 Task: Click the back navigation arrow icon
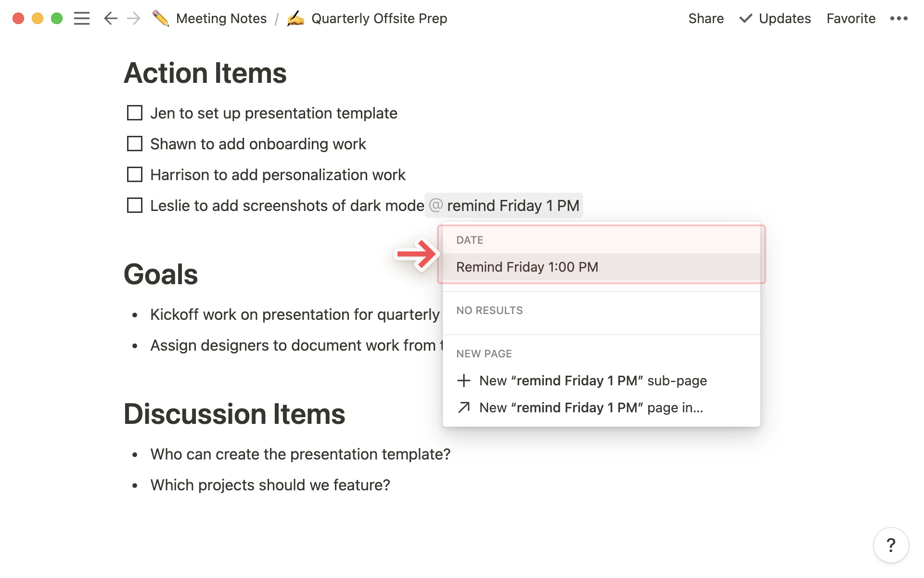click(x=110, y=18)
